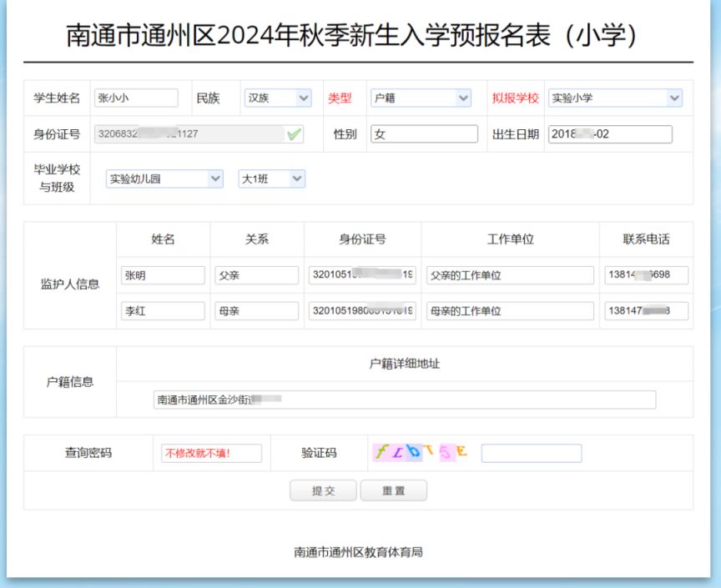This screenshot has height=588, width=721.
Task: Click the 联系电话 column header
Action: click(x=646, y=239)
